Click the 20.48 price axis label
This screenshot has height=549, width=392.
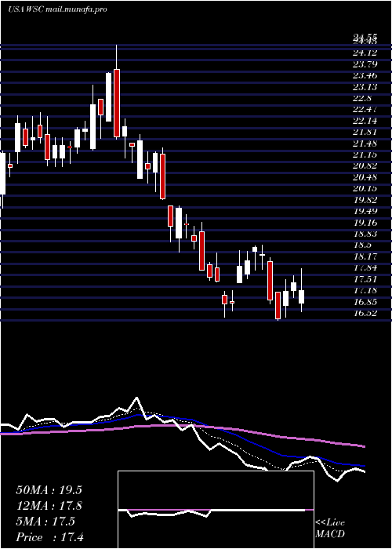point(365,177)
